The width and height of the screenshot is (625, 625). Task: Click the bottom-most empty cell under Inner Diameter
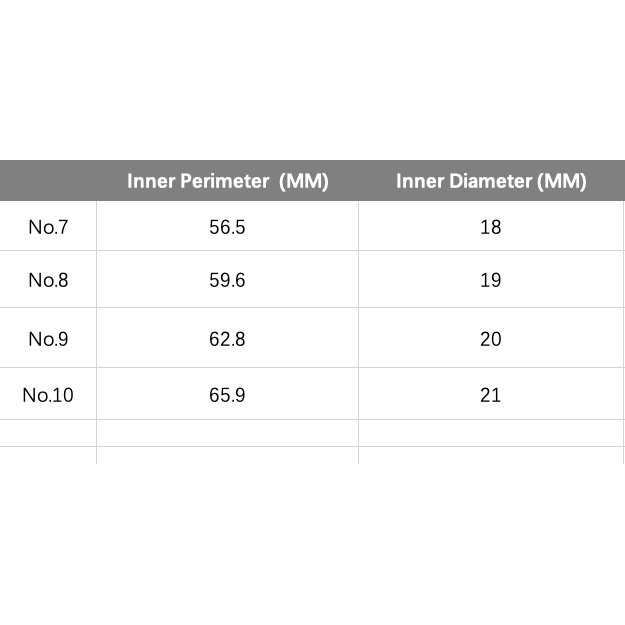coord(490,456)
